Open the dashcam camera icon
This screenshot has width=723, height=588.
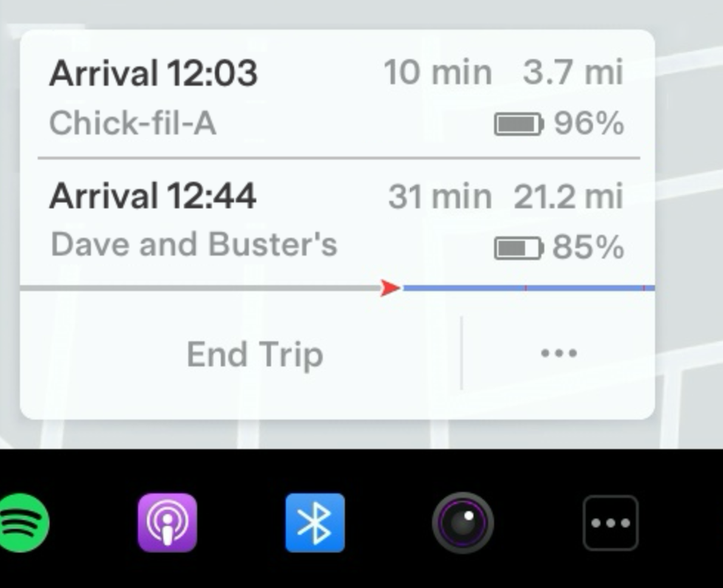click(463, 522)
